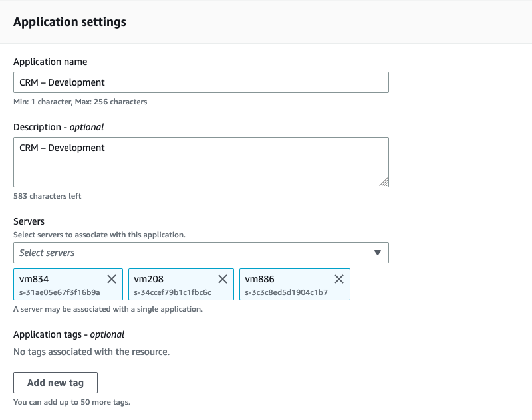Click the Application settings heading
Image resolution: width=532 pixels, height=420 pixels.
click(70, 22)
